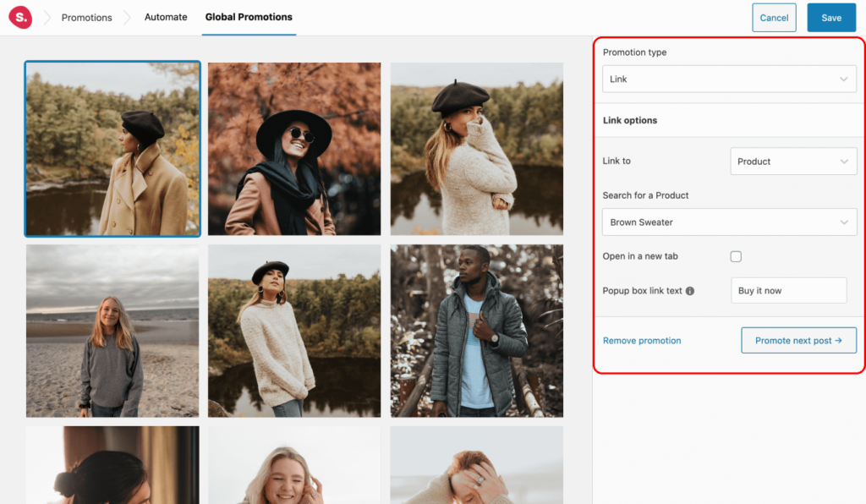The image size is (866, 504).
Task: Select photo of woman in cream sweater tilting head
Action: (x=294, y=331)
